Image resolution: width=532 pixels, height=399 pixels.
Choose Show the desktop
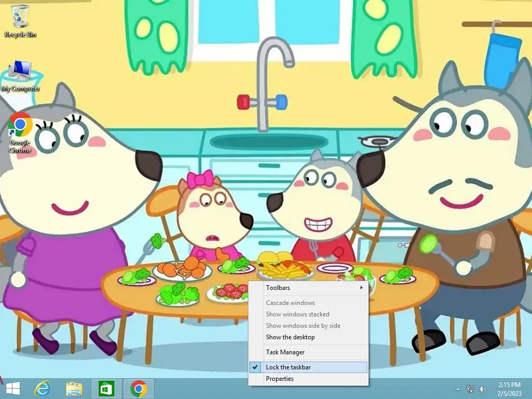309,337
